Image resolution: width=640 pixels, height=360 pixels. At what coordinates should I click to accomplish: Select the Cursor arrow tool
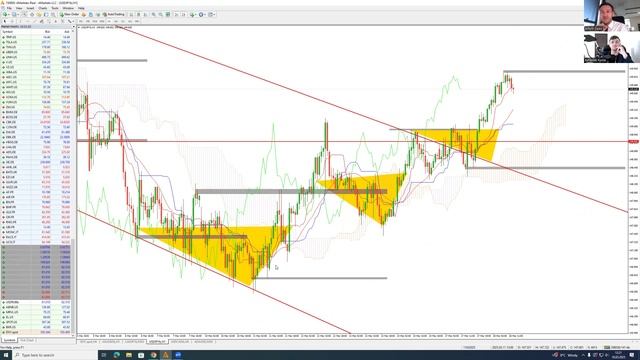click(5, 21)
